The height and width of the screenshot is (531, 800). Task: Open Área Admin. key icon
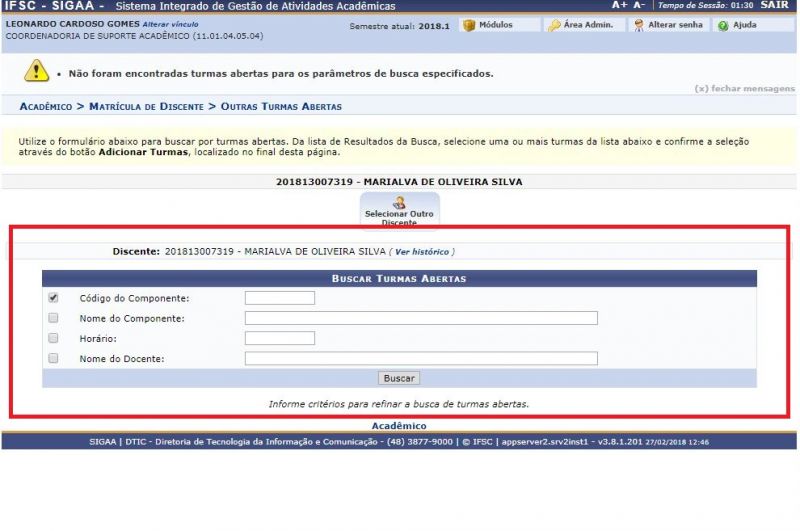(x=554, y=25)
